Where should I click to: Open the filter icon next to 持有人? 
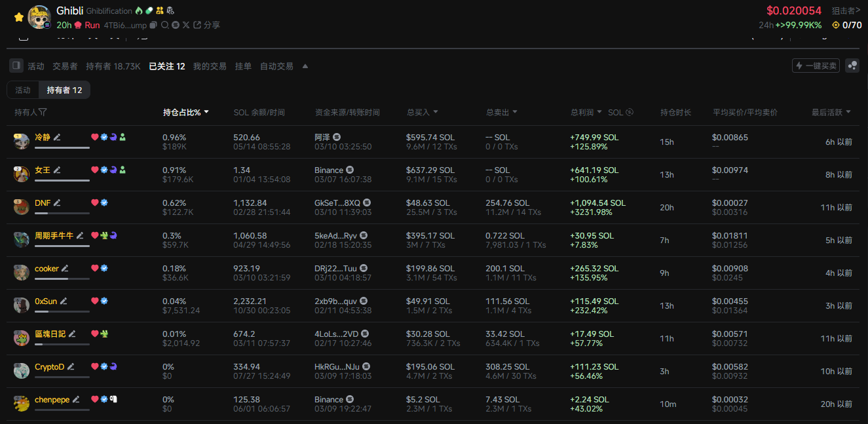coord(43,112)
